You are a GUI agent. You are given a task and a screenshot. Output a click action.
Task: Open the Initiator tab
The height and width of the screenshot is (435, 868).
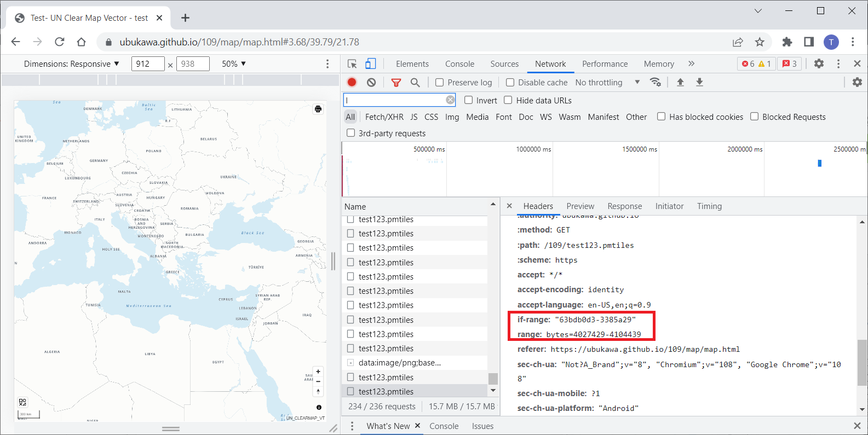tap(669, 206)
